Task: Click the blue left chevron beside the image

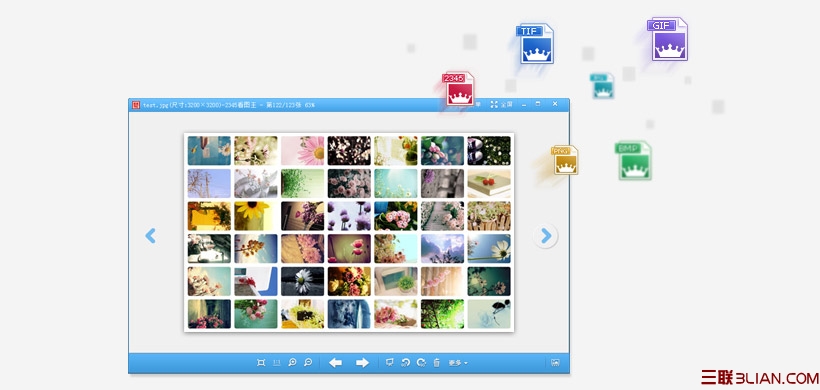Action: coord(151,236)
